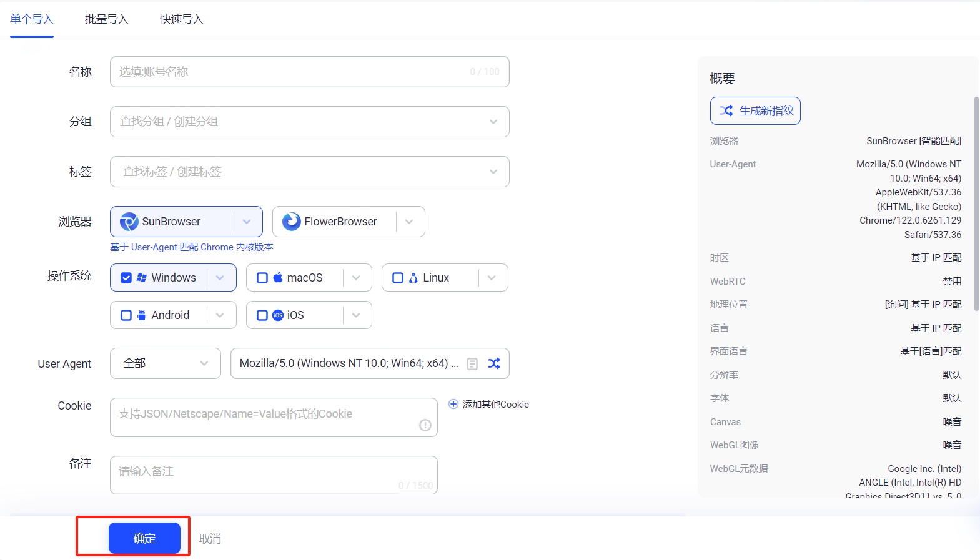Viewport: 980px width, 560px height.
Task: Click the 确定 confirm button
Action: 144,538
